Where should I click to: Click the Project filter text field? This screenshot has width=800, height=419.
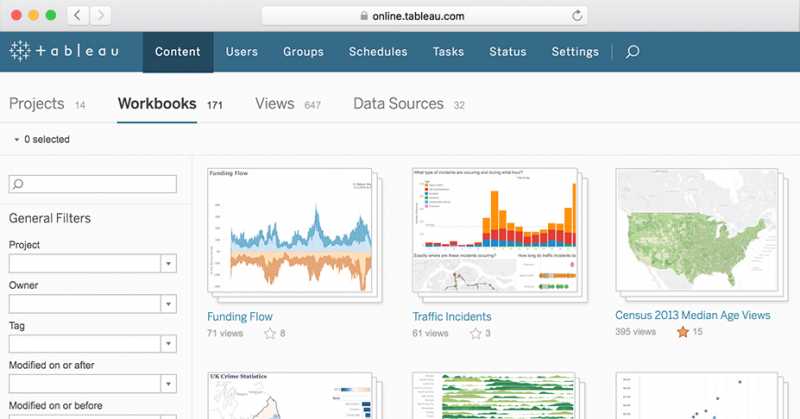[85, 264]
